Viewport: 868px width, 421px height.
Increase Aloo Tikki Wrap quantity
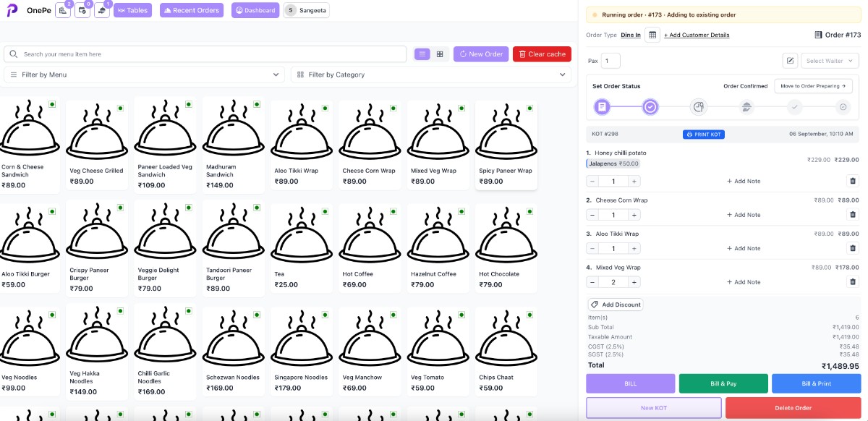[x=634, y=248]
